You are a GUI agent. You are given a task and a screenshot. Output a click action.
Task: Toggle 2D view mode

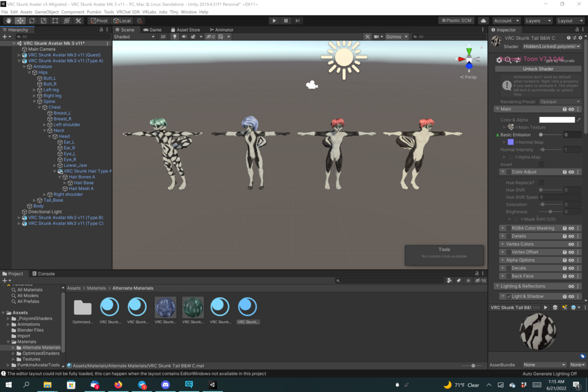click(x=163, y=37)
